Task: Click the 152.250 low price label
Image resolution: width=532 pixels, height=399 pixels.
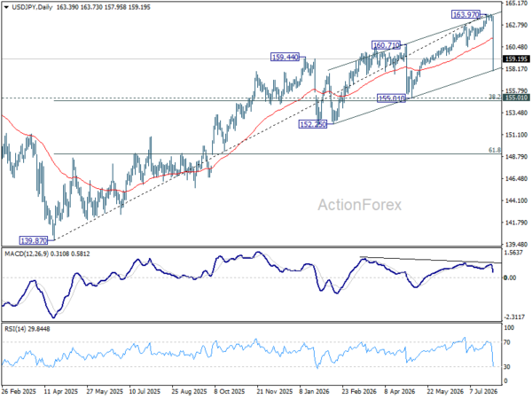Action: coord(312,124)
